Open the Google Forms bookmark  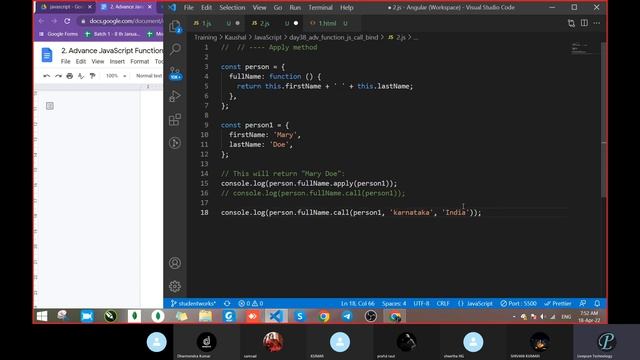[58, 34]
